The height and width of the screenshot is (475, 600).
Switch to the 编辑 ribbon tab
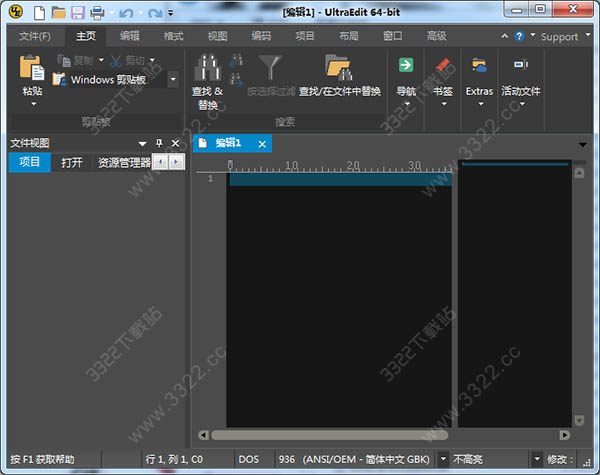click(x=130, y=36)
